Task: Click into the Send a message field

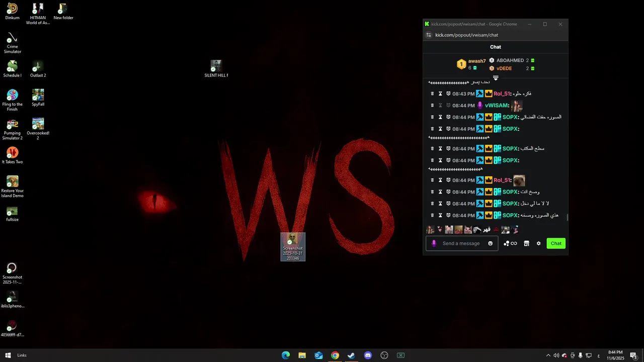Action: pos(461,243)
